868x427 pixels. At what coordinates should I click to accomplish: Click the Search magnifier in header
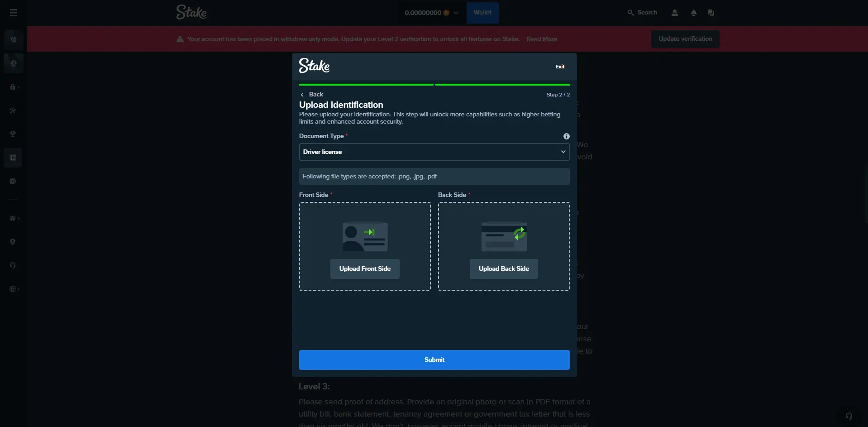coord(630,13)
